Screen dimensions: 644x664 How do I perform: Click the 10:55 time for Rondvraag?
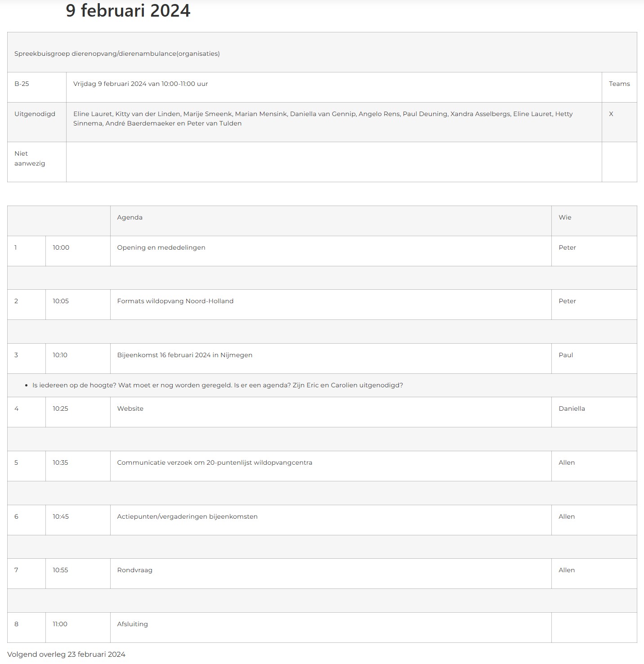pos(60,570)
